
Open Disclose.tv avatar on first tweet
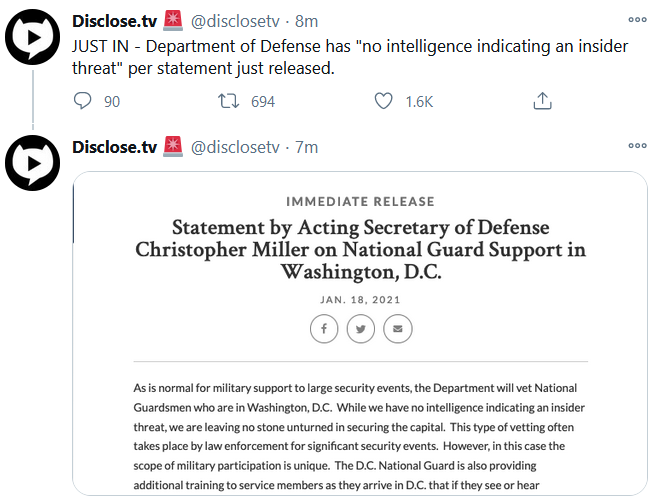33,37
